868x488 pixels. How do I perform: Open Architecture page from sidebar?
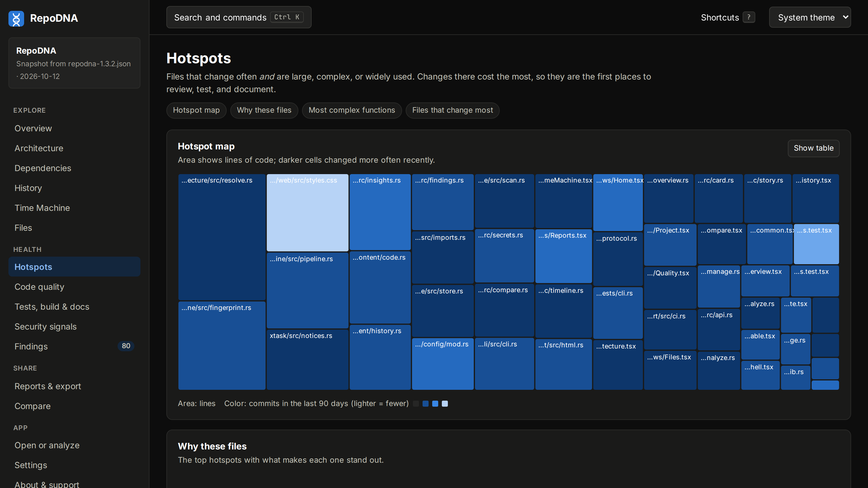[74, 148]
